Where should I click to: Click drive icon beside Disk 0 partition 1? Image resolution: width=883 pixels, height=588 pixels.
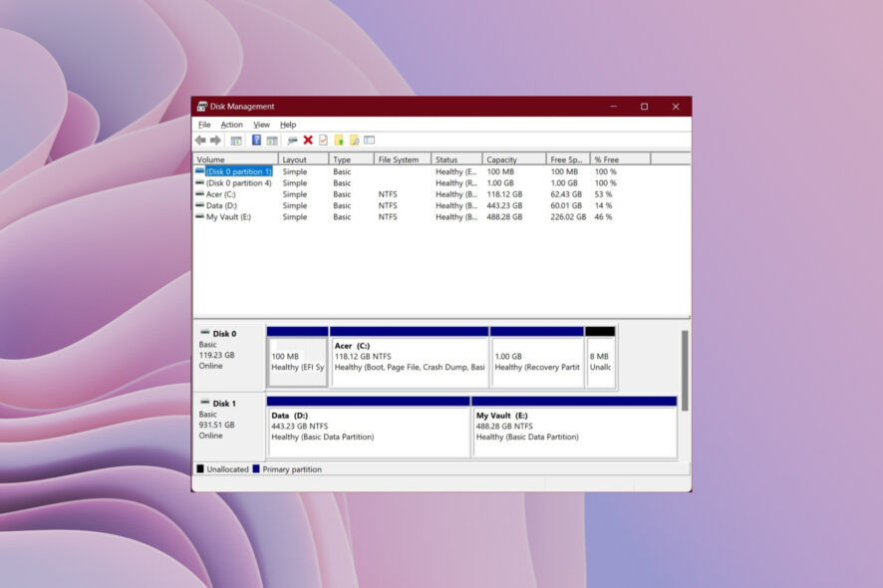pyautogui.click(x=200, y=171)
